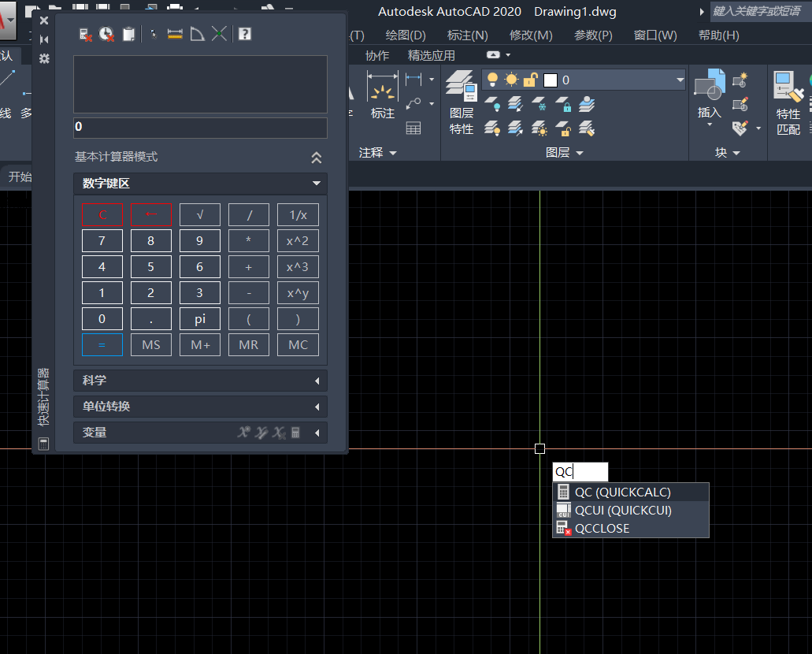Click the angle measurement icon in calculator
Screen dimensions: 812x654
pos(197,34)
